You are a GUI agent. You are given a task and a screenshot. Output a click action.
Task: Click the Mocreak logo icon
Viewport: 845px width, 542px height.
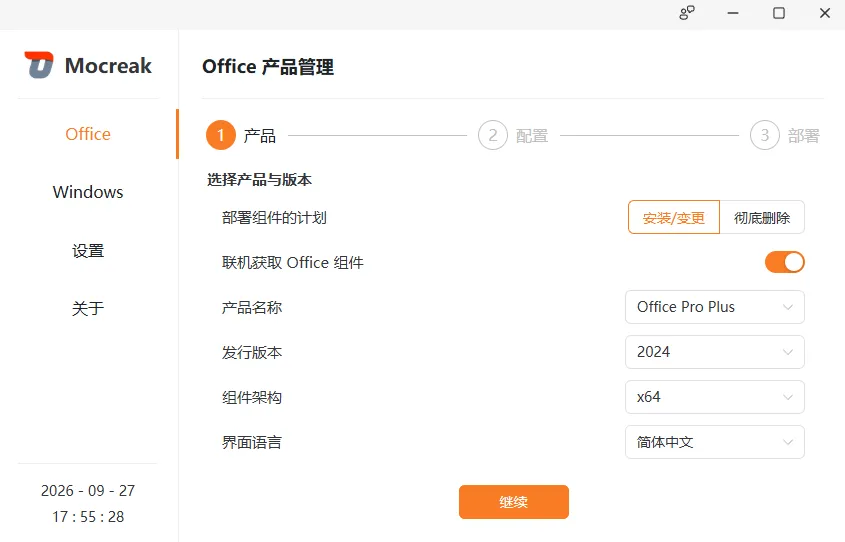pyautogui.click(x=39, y=65)
